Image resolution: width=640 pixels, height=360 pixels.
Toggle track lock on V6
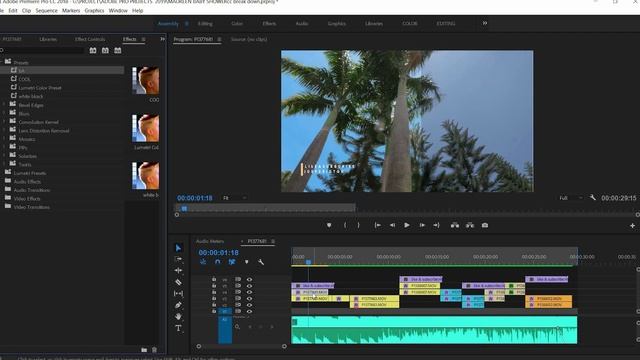click(214, 280)
